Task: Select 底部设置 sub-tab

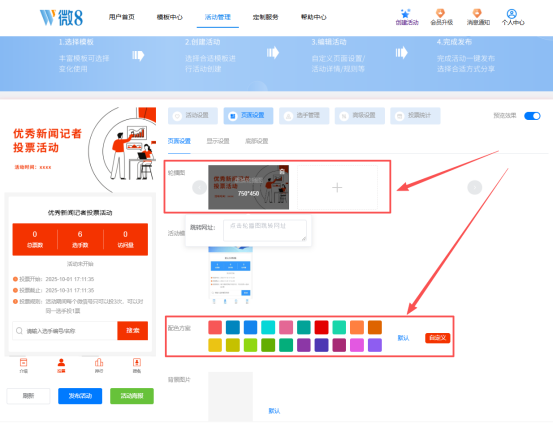Action: point(257,141)
